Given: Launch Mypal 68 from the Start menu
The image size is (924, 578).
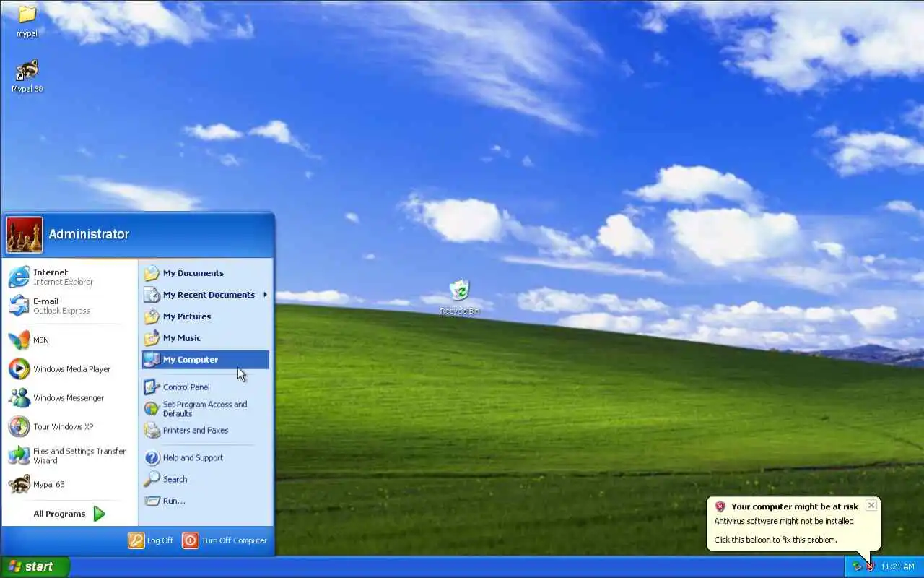Looking at the screenshot, I should (69, 484).
